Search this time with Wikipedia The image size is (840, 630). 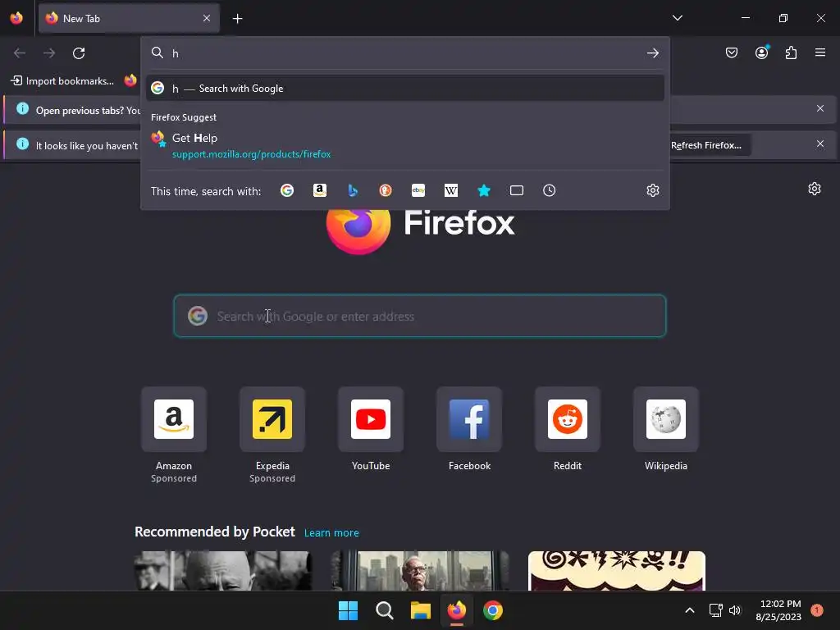pyautogui.click(x=451, y=190)
